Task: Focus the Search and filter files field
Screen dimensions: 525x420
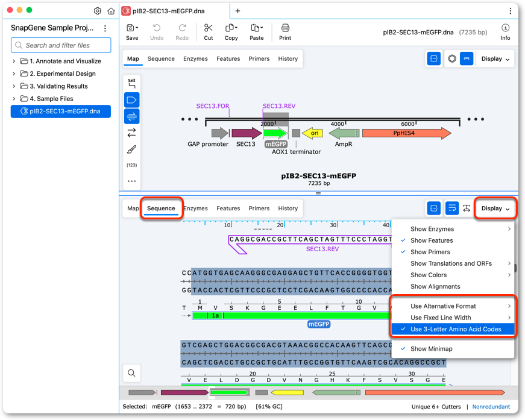Action: 61,45
